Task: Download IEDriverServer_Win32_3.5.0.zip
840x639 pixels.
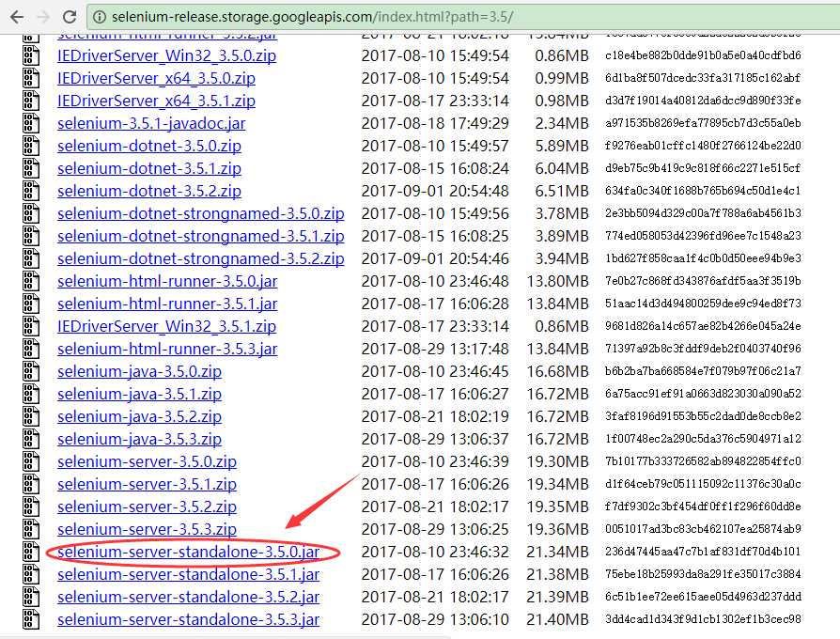Action: pos(166,55)
